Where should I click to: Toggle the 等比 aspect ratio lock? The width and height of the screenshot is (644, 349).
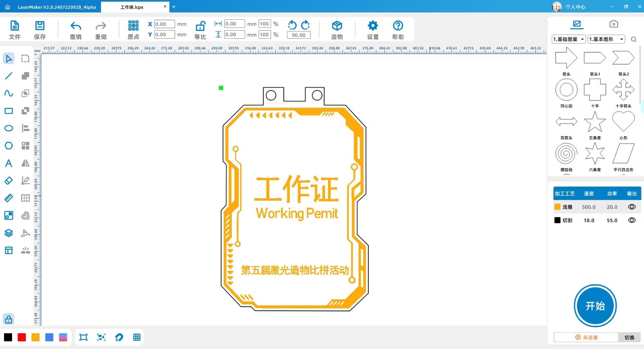pos(200,27)
